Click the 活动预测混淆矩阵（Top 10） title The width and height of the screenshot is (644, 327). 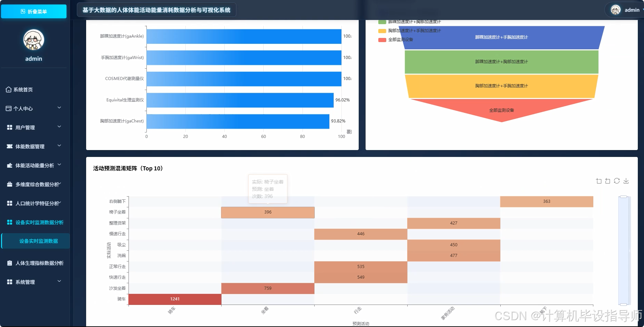coord(129,168)
